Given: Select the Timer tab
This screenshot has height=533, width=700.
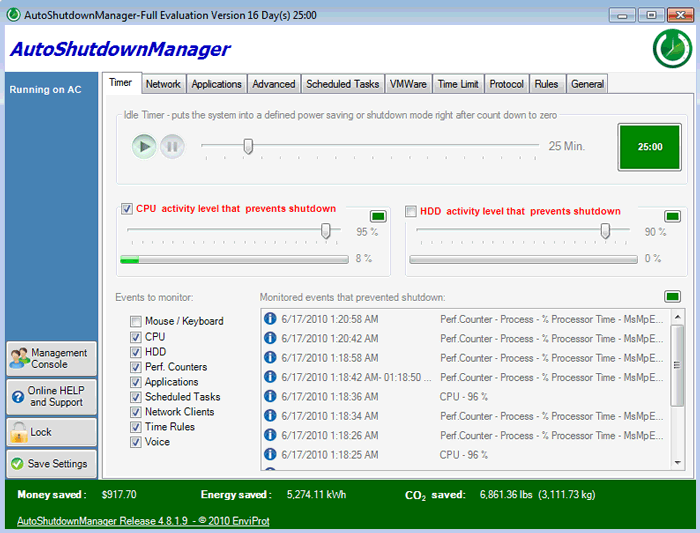Looking at the screenshot, I should coord(121,83).
